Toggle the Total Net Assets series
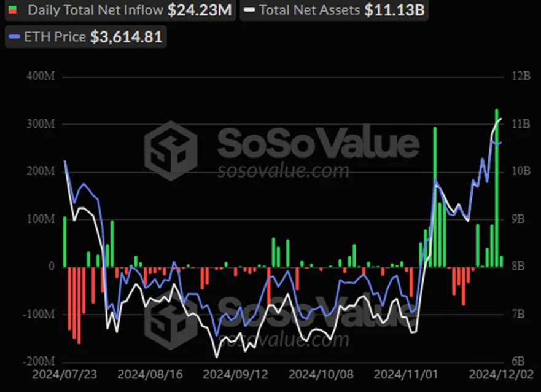 tap(333, 10)
